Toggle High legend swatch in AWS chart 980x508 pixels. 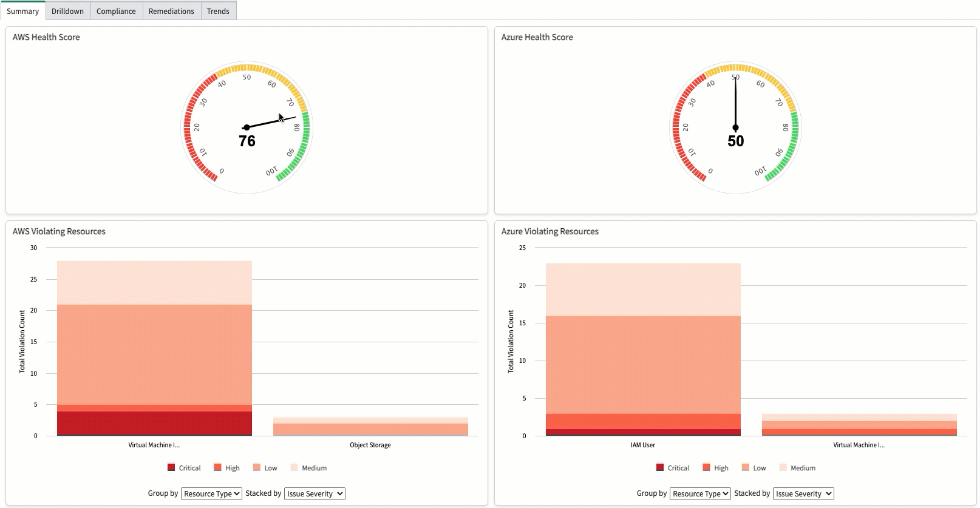pyautogui.click(x=217, y=467)
